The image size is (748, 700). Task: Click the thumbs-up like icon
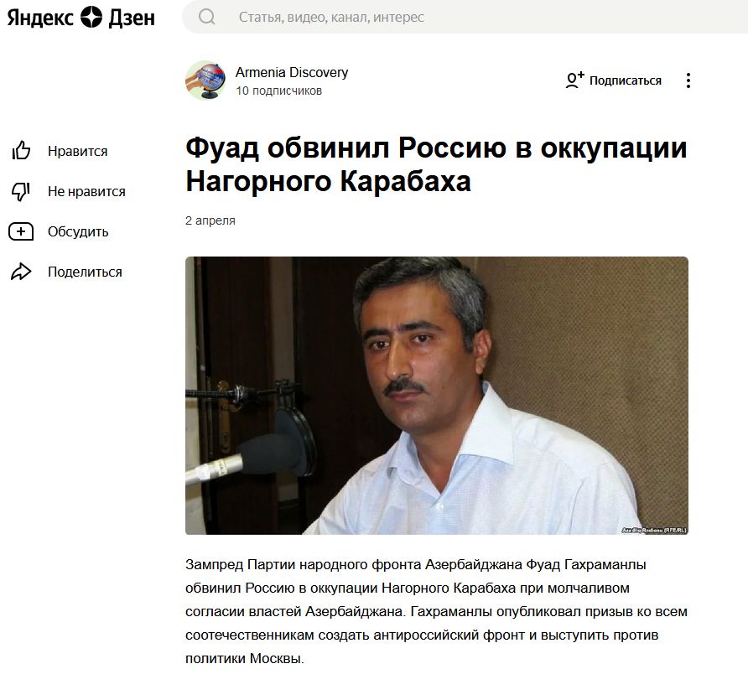[x=21, y=151]
